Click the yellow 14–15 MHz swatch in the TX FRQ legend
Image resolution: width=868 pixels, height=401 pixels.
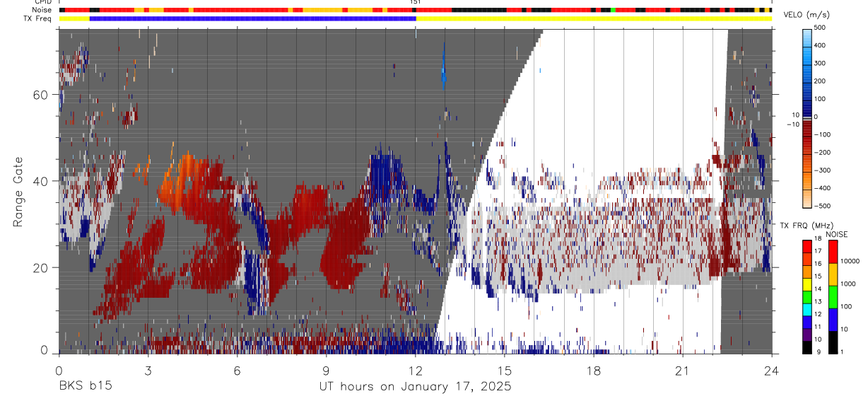[807, 284]
